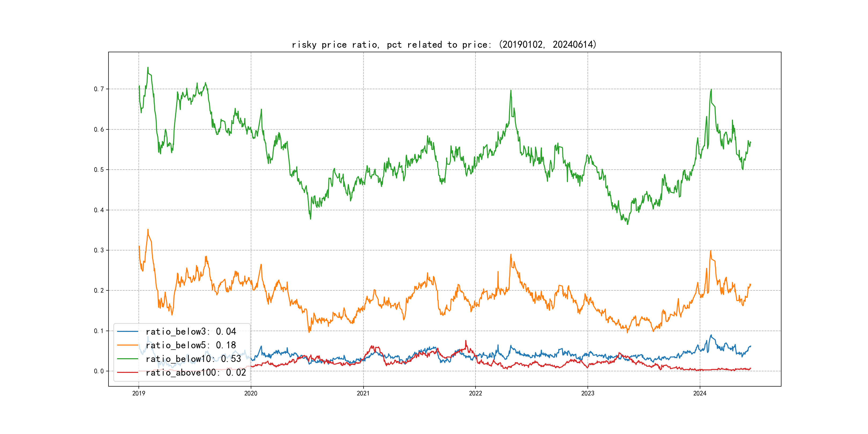Select the 'ratio_below5: 0.18' legend label
Viewport: 868px width, 434px height.
coord(191,345)
